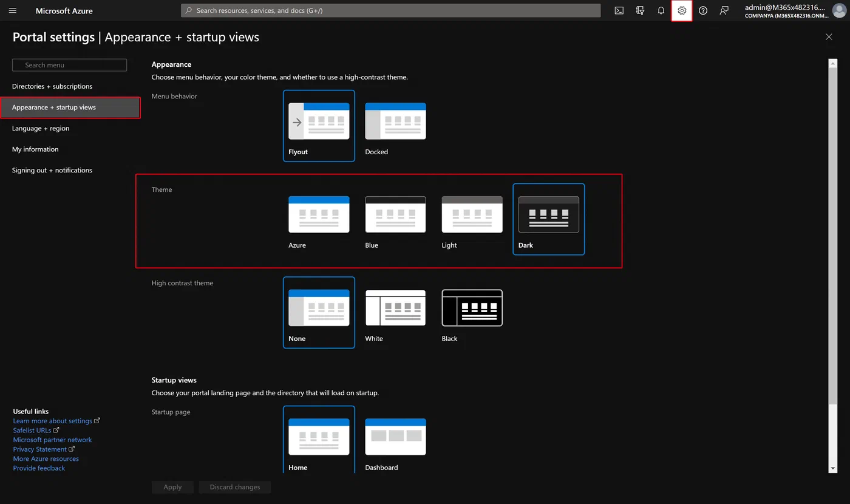Click the Microsoft Azure home label
Image resolution: width=850 pixels, height=504 pixels.
(x=64, y=11)
